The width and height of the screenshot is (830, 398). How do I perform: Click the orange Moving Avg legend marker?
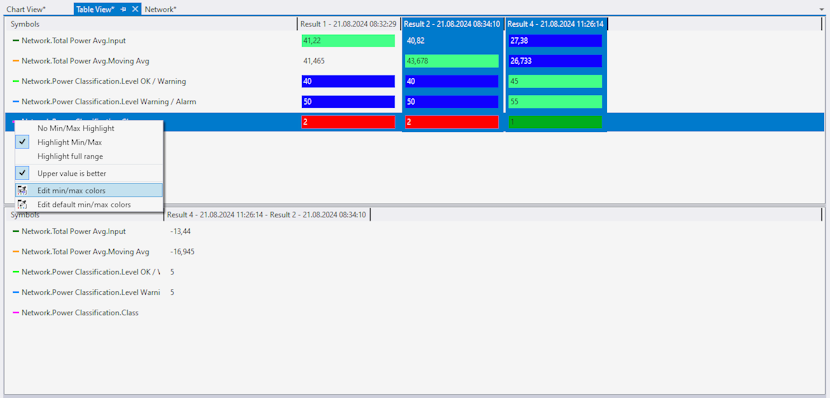point(15,61)
